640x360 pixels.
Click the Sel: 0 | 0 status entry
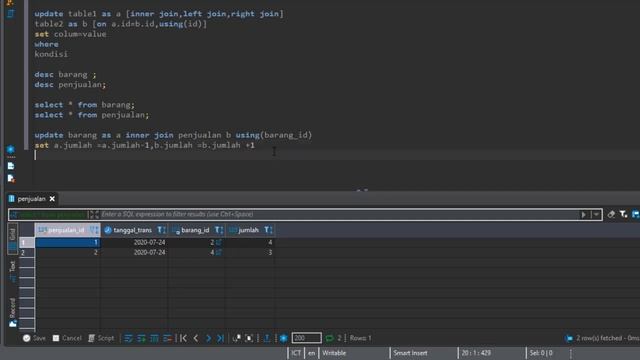pyautogui.click(x=541, y=353)
